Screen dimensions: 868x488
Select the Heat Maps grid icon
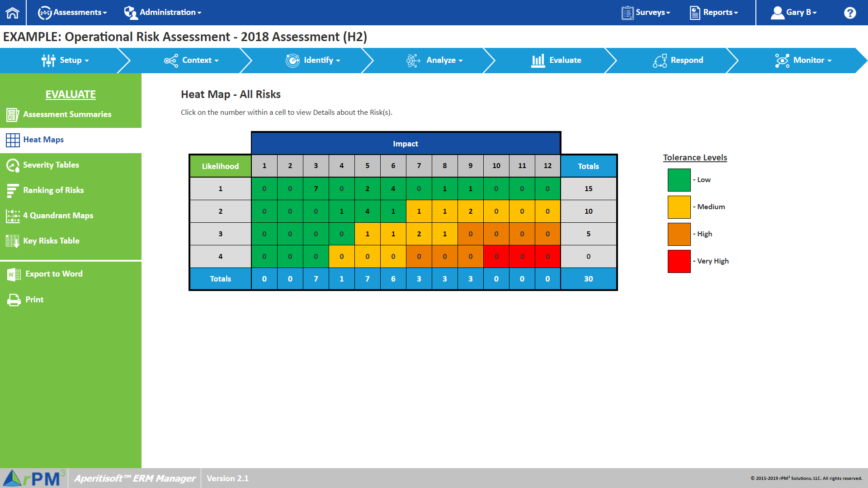tap(12, 140)
